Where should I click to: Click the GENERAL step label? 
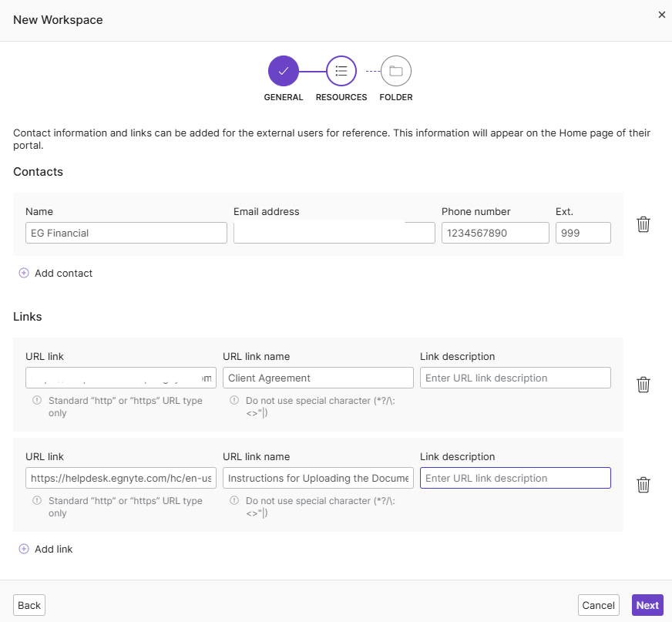pos(284,97)
